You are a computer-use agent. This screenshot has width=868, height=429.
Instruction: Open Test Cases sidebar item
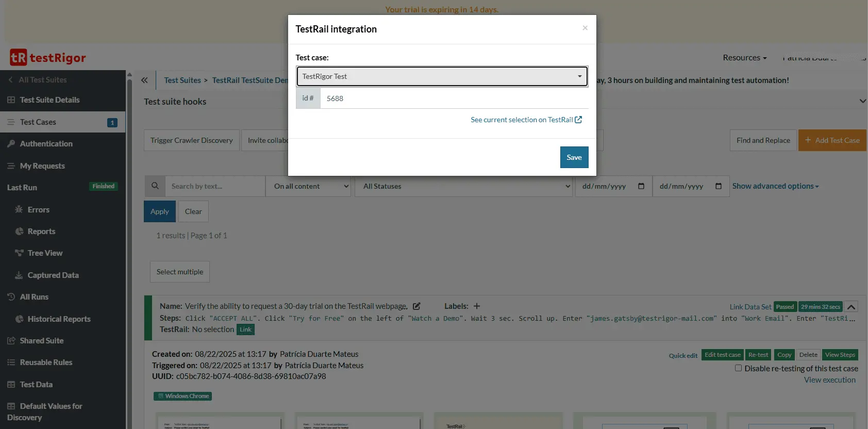(x=62, y=122)
